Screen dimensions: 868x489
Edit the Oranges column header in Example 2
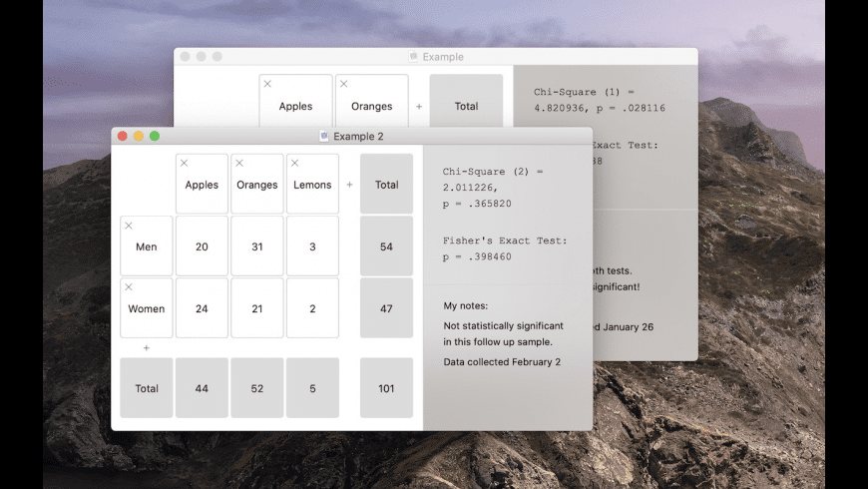256,185
